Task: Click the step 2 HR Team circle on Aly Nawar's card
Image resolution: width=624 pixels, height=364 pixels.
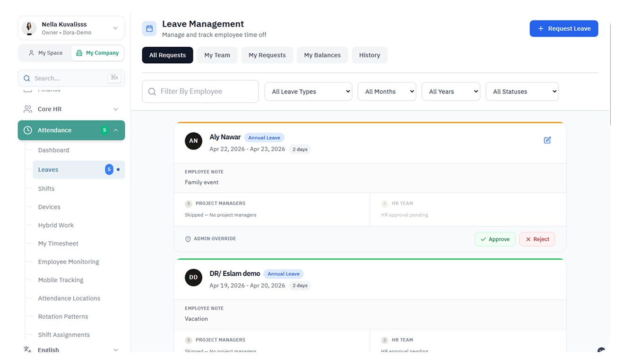Action: pos(384,204)
